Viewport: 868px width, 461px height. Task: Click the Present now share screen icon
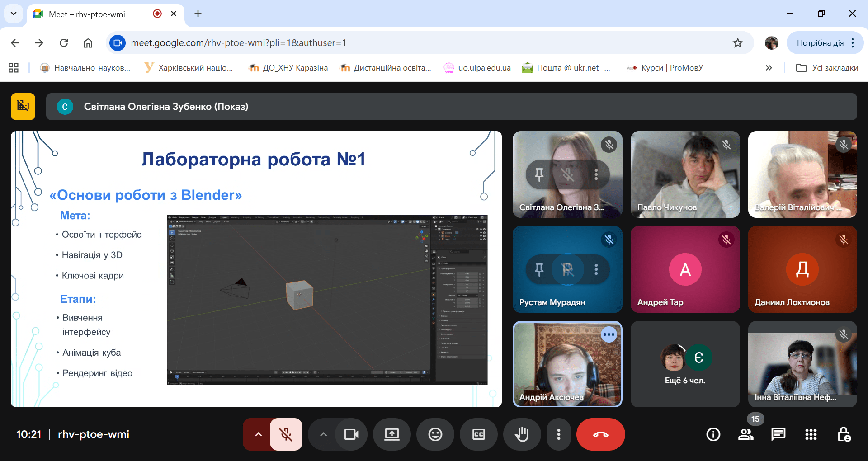392,434
